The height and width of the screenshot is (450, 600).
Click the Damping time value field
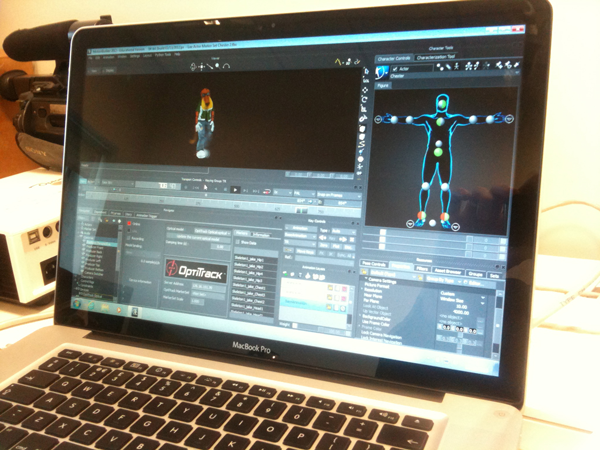pyautogui.click(x=219, y=247)
